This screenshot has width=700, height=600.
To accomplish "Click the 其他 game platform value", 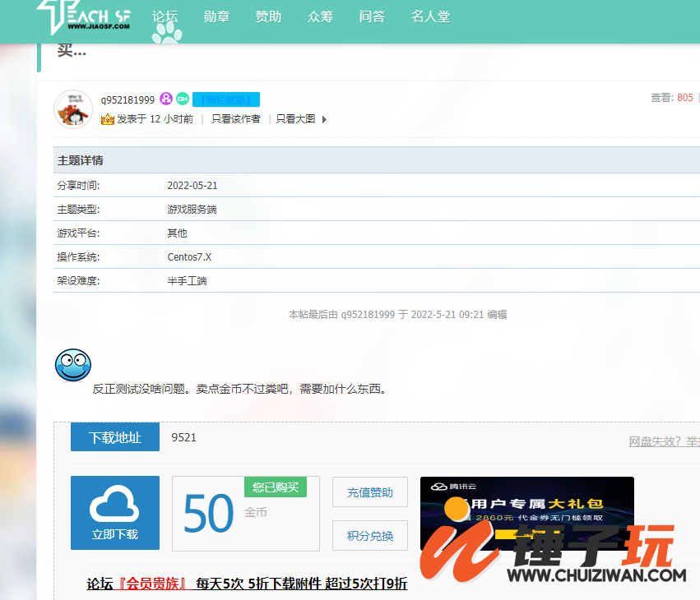I will point(177,233).
